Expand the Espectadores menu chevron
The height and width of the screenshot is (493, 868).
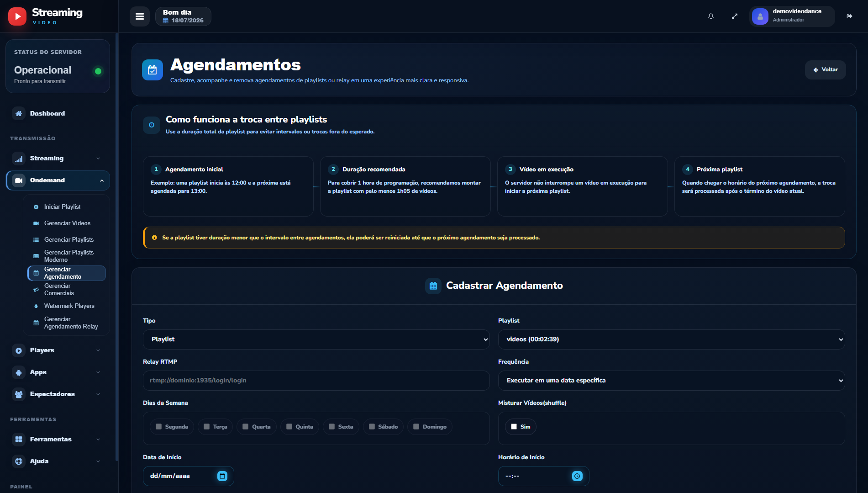[x=98, y=394]
